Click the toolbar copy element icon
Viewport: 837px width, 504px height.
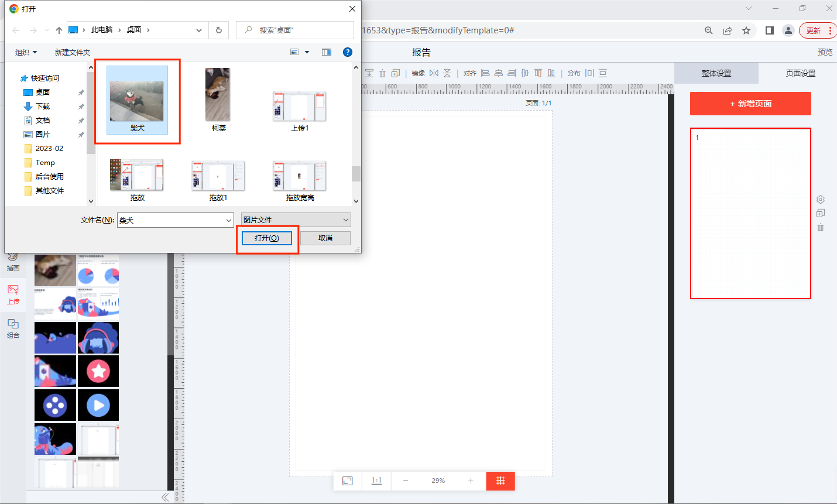click(x=396, y=73)
